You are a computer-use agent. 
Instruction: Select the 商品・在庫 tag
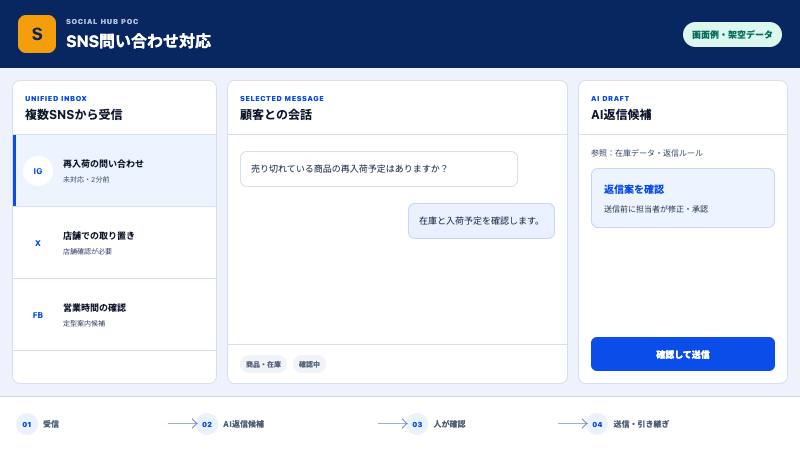coord(263,364)
